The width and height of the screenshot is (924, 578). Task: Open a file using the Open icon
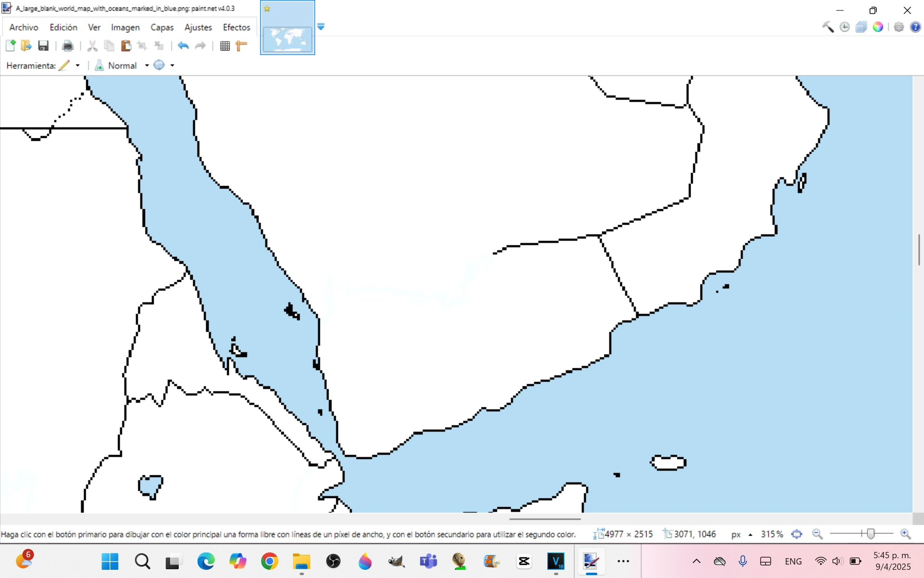[26, 46]
